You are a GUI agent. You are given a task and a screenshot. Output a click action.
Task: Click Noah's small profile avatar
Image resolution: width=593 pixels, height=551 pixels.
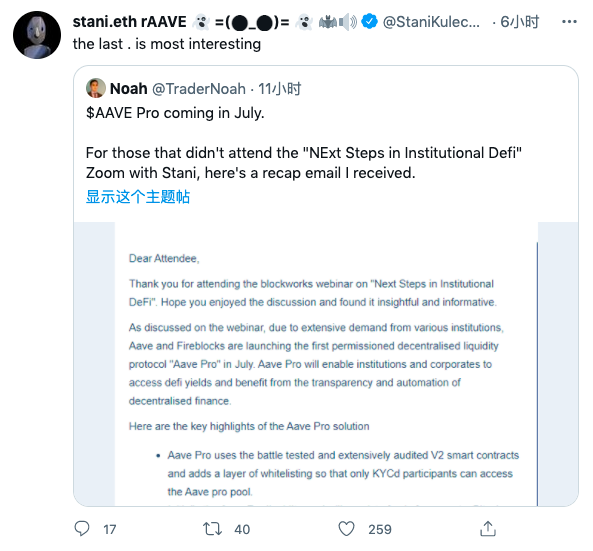tap(96, 88)
